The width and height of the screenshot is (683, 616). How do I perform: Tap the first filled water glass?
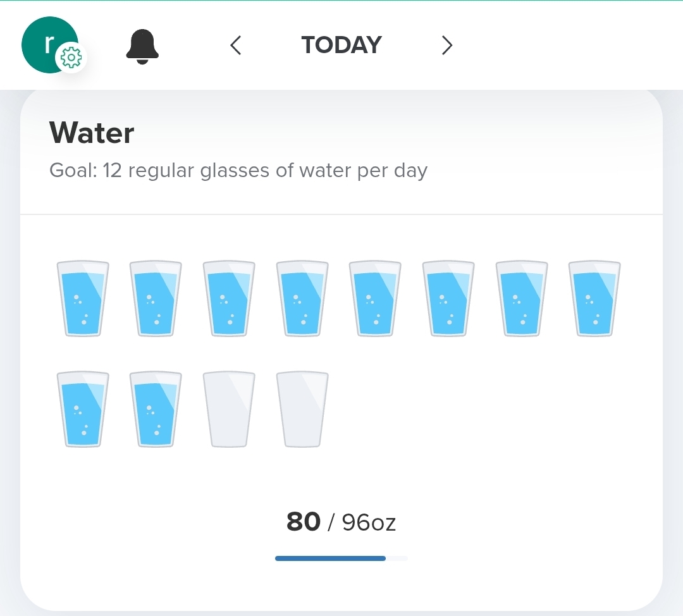(x=83, y=299)
